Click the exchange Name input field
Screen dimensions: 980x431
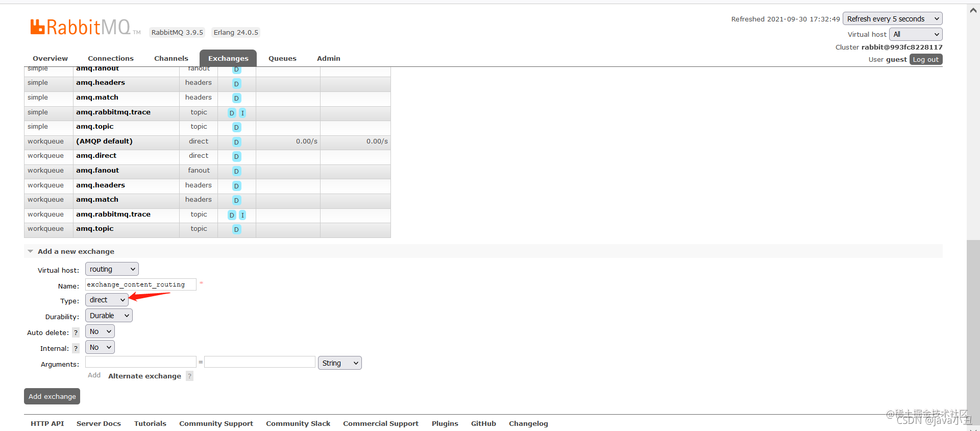(x=141, y=284)
